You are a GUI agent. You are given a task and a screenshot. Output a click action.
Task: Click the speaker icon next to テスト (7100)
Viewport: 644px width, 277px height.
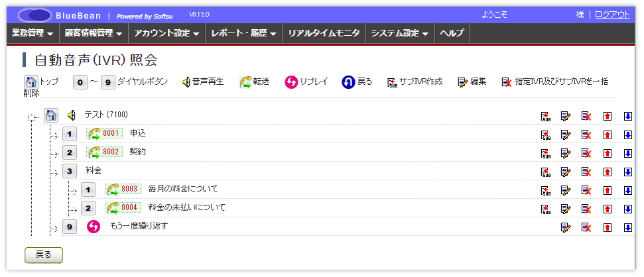[72, 116]
